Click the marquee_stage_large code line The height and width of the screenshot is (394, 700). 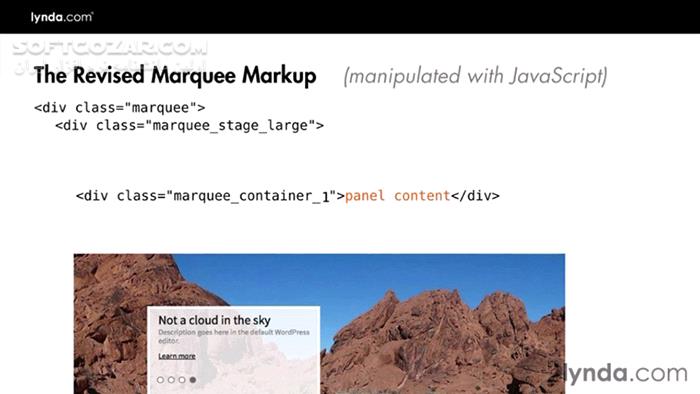[x=189, y=125]
